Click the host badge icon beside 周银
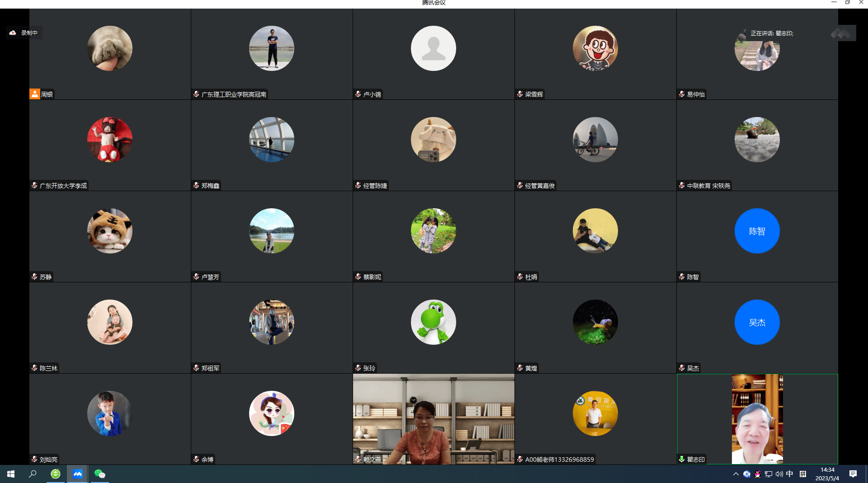868x483 pixels. click(x=35, y=94)
